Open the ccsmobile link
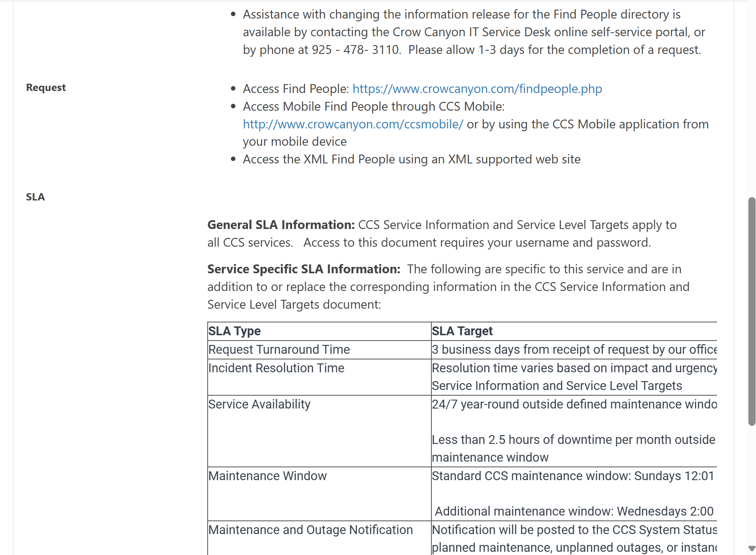 [353, 124]
